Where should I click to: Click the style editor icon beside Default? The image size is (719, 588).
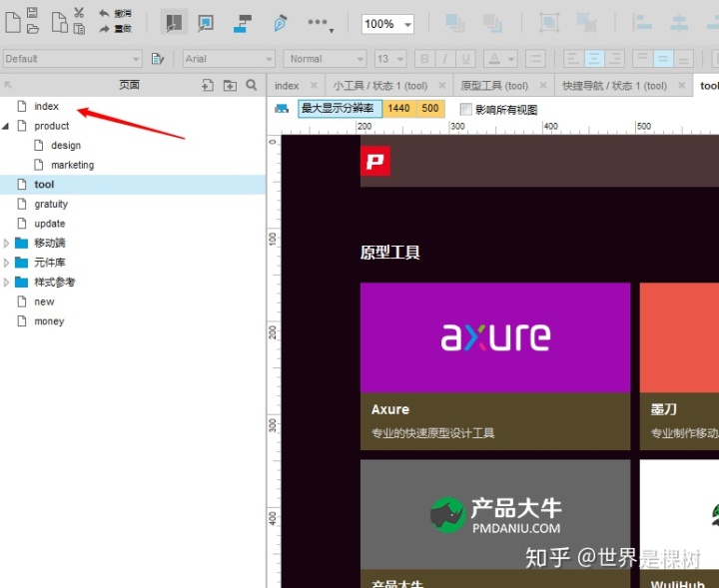coord(158,59)
